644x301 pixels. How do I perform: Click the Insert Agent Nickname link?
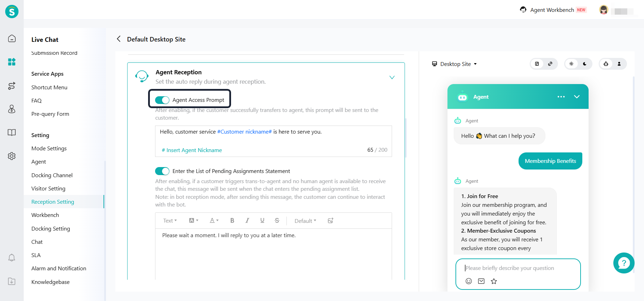pyautogui.click(x=192, y=150)
